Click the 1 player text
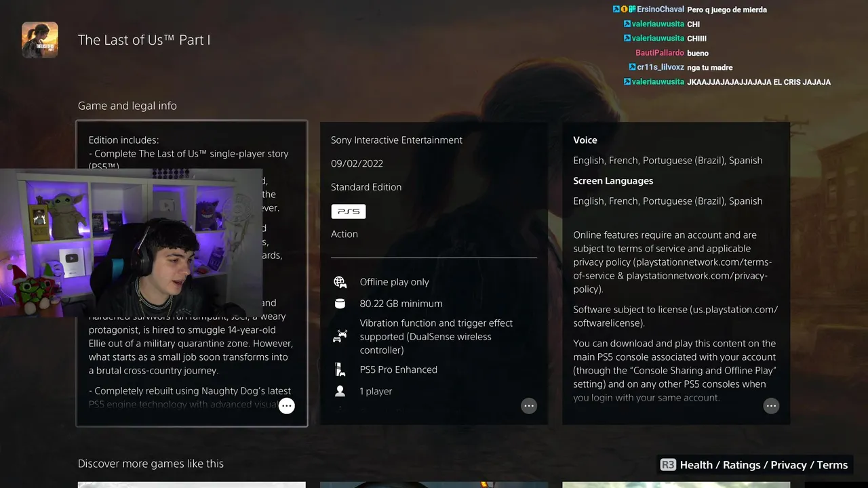This screenshot has width=868, height=488. (376, 391)
